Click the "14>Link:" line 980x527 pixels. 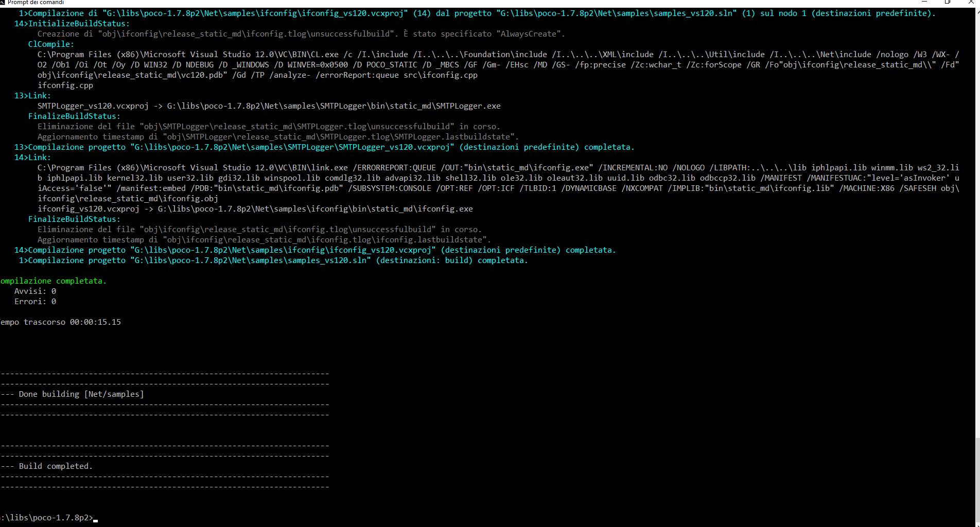[32, 157]
